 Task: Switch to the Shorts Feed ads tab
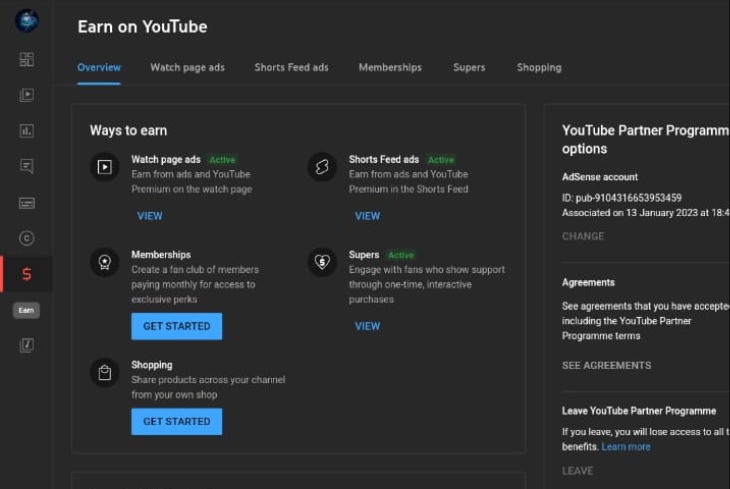[291, 68]
